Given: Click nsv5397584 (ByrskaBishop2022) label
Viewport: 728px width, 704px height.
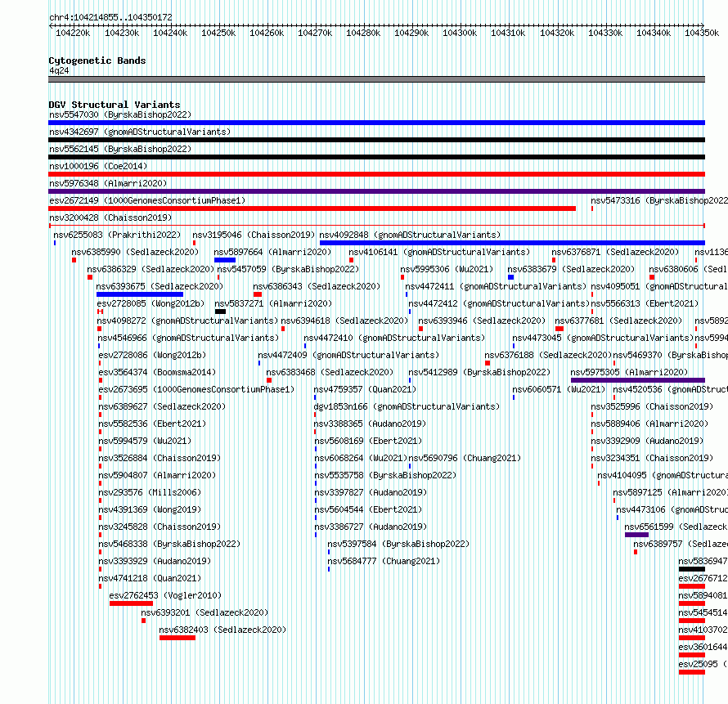Looking at the screenshot, I should (x=398, y=544).
